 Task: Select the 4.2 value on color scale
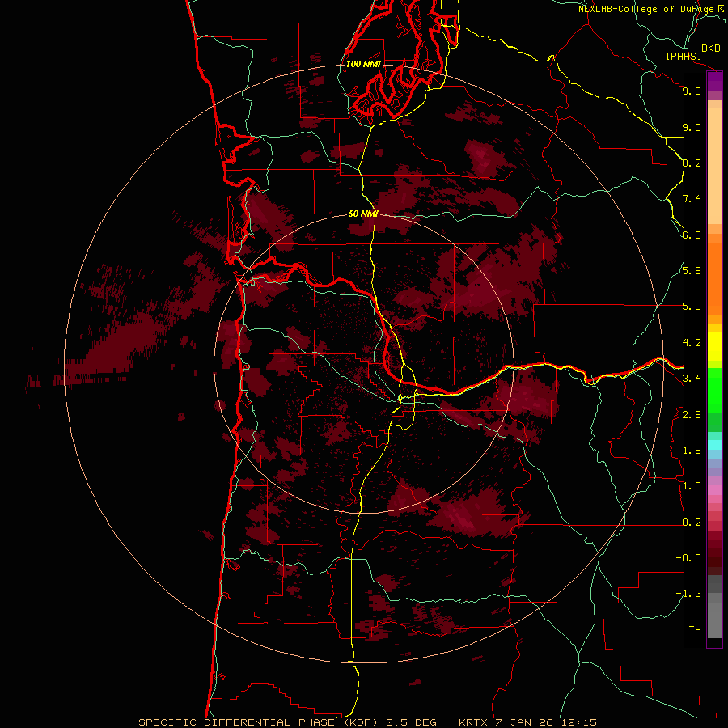click(692, 342)
